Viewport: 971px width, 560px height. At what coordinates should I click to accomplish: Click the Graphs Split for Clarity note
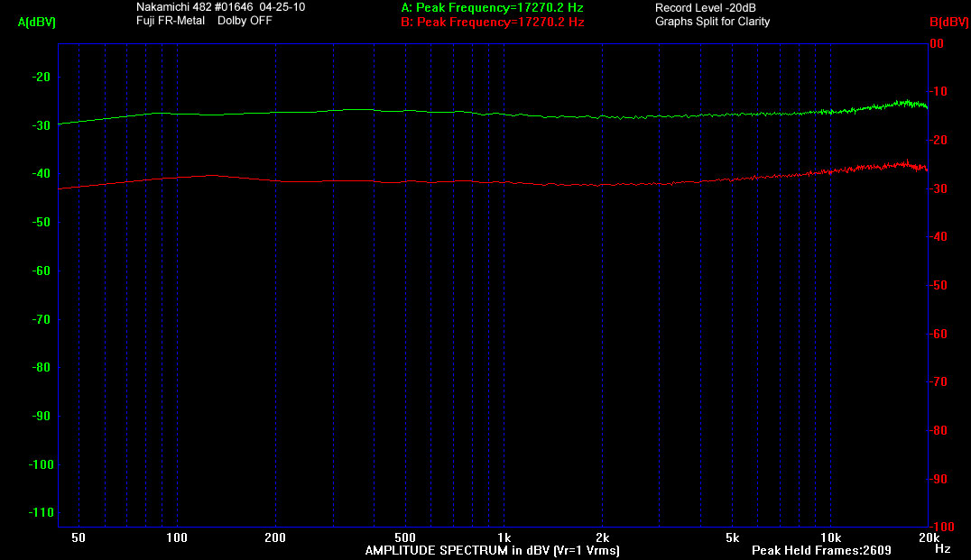point(712,22)
